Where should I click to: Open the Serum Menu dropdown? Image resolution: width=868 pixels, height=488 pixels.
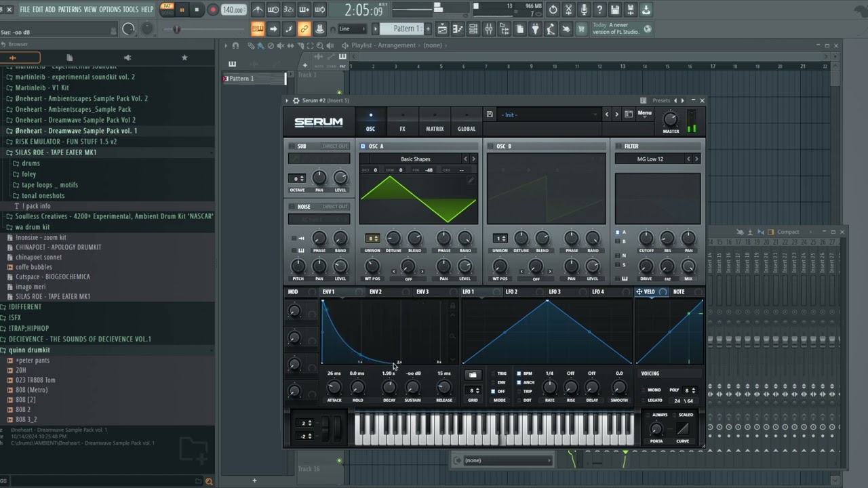[644, 113]
